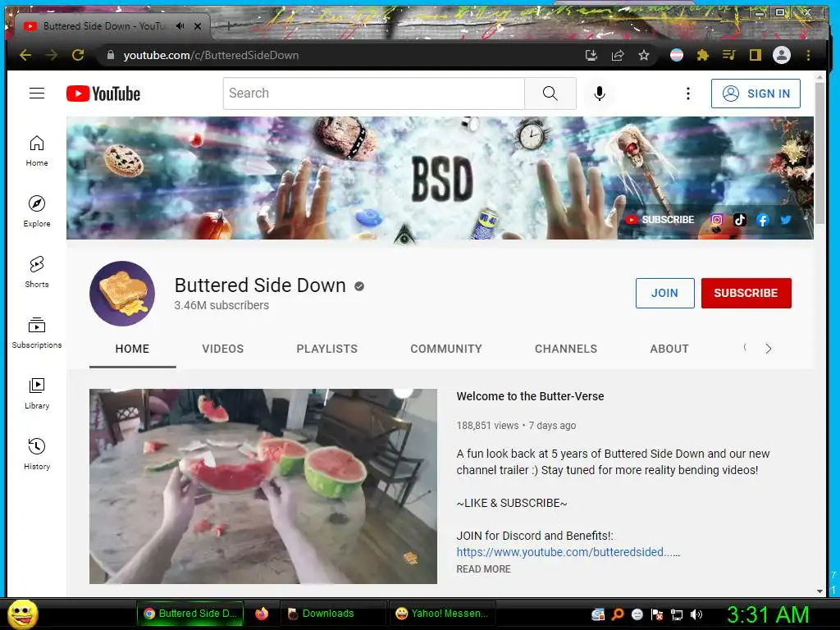The image size is (840, 630).
Task: Open Explore in the sidebar
Action: click(37, 212)
